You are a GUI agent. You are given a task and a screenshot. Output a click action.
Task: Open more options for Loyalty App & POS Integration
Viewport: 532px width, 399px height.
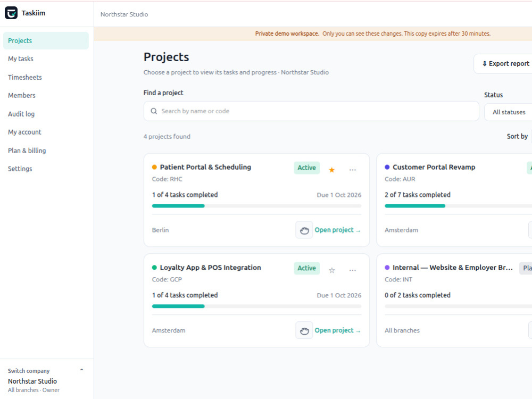pos(353,270)
